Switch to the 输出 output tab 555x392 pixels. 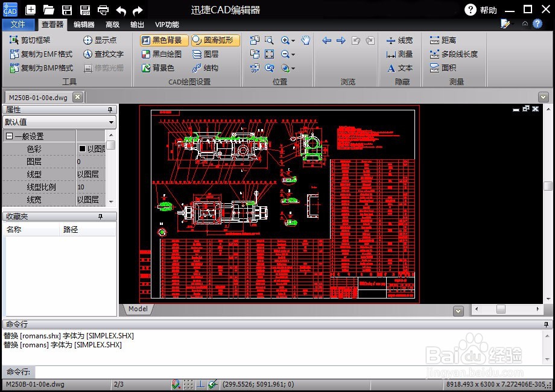pos(137,24)
